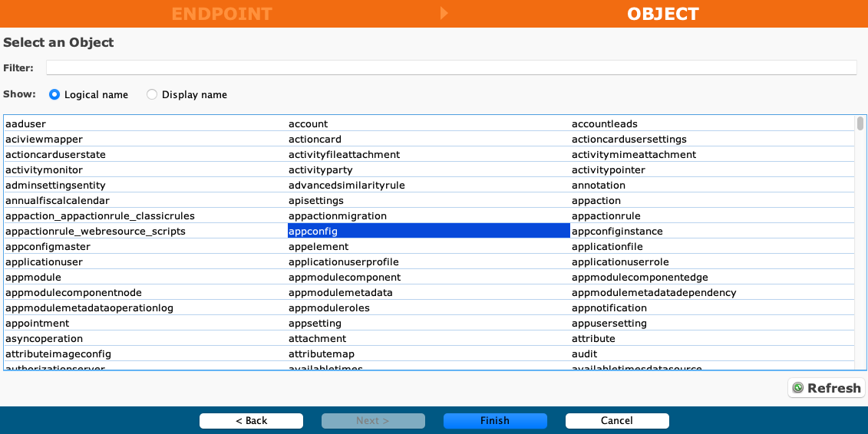Select the asyncoperation object
The width and height of the screenshot is (868, 434).
click(44, 339)
